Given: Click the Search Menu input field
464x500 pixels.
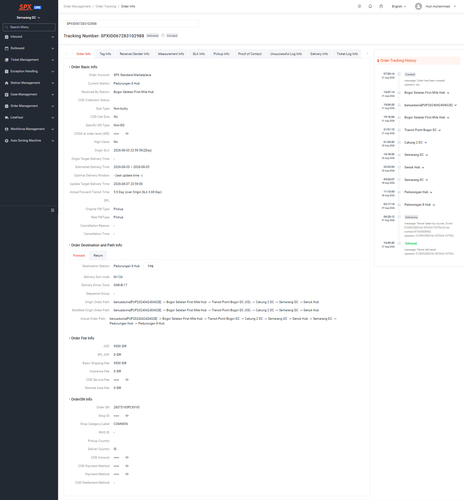Looking at the screenshot, I should tap(29, 27).
